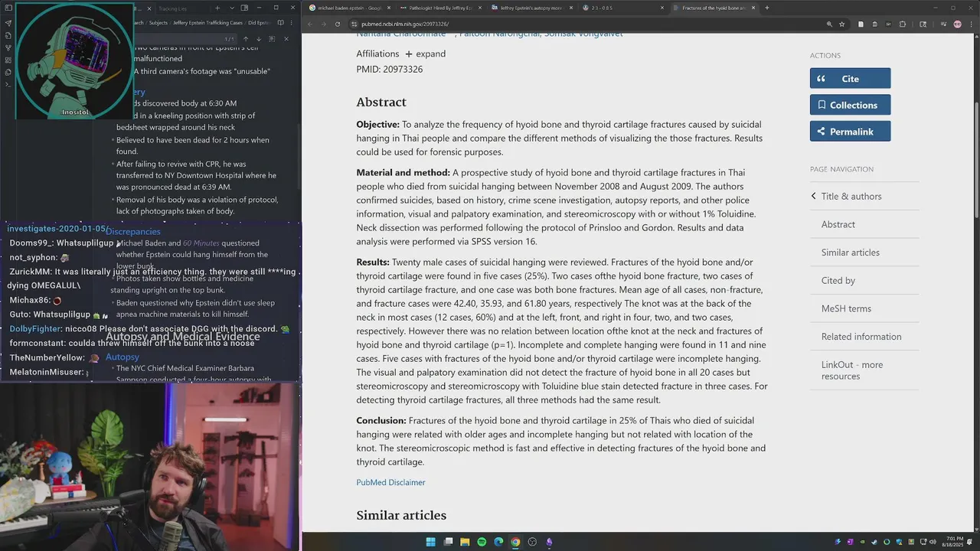The height and width of the screenshot is (551, 980).
Task: Toggle Obsidian right sidebar icon
Action: click(x=244, y=8)
